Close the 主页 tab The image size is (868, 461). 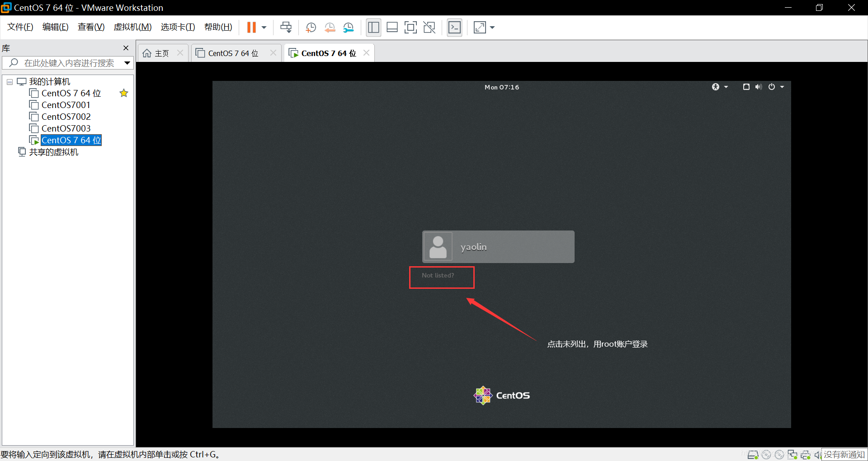(180, 53)
